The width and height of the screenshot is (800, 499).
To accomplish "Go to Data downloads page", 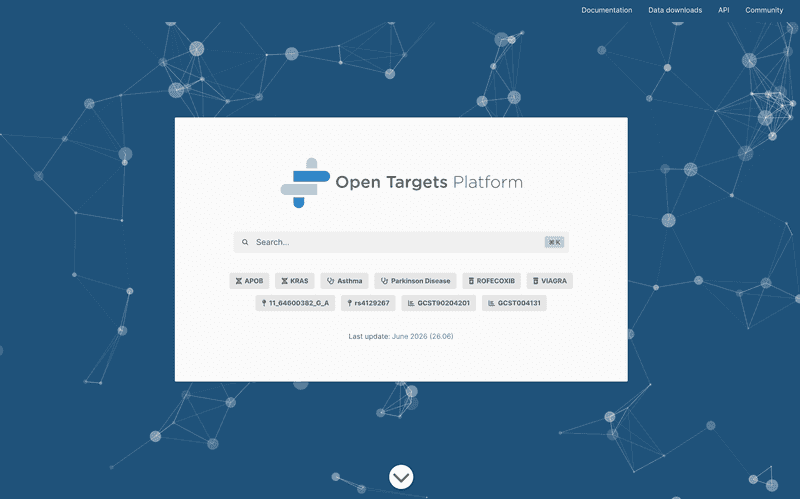I will 674,10.
